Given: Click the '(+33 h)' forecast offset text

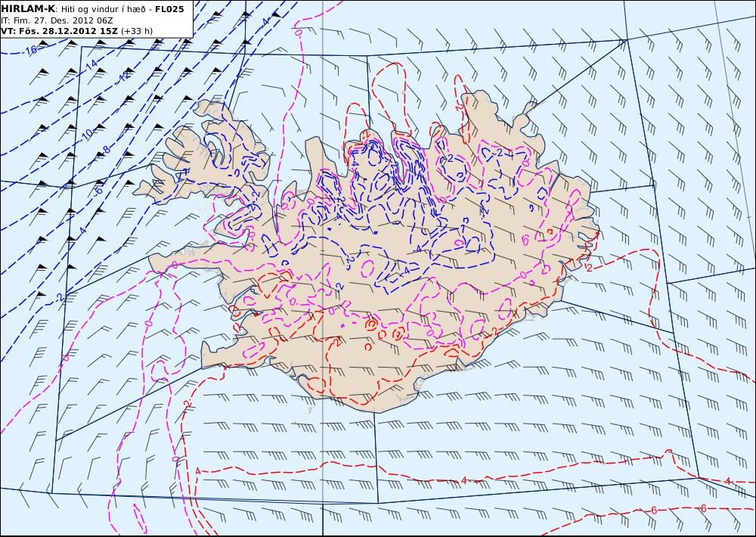Looking at the screenshot, I should click(136, 31).
